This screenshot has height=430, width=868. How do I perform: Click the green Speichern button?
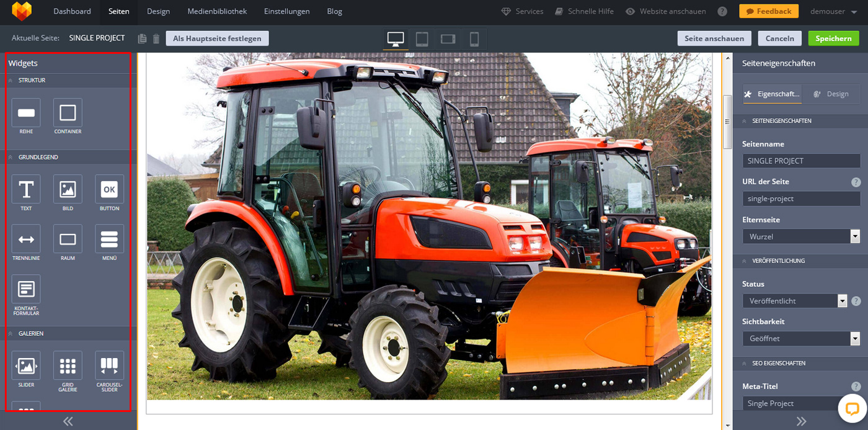coord(833,38)
